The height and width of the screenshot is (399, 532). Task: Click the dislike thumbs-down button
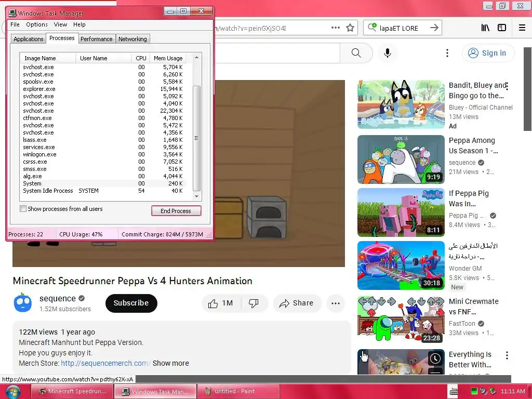point(254,303)
